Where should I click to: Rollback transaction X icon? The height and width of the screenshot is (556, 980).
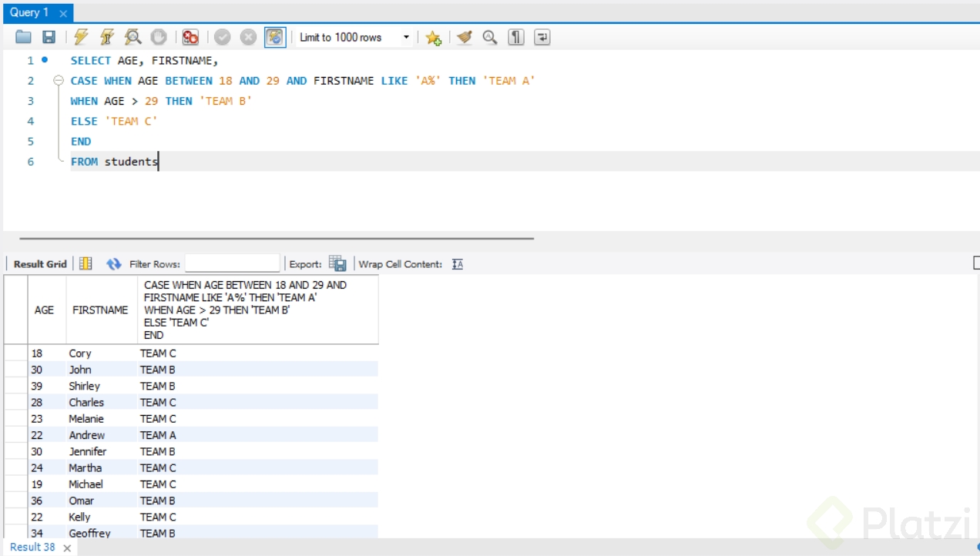click(x=248, y=37)
